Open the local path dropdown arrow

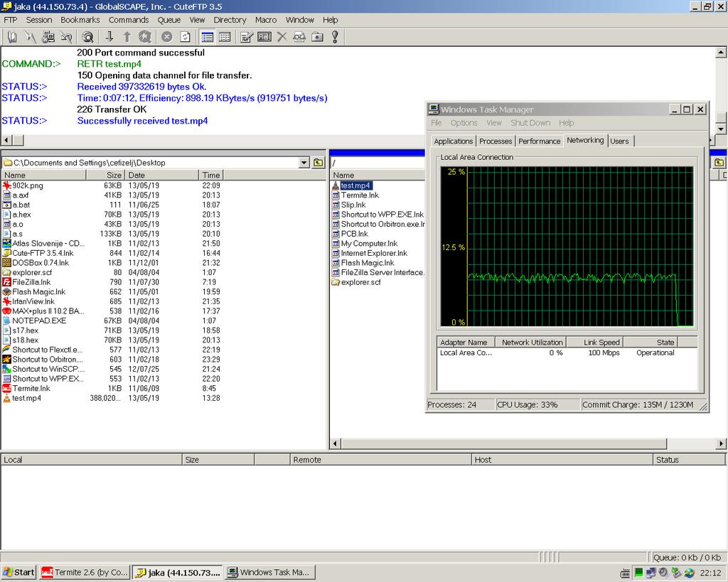(304, 163)
